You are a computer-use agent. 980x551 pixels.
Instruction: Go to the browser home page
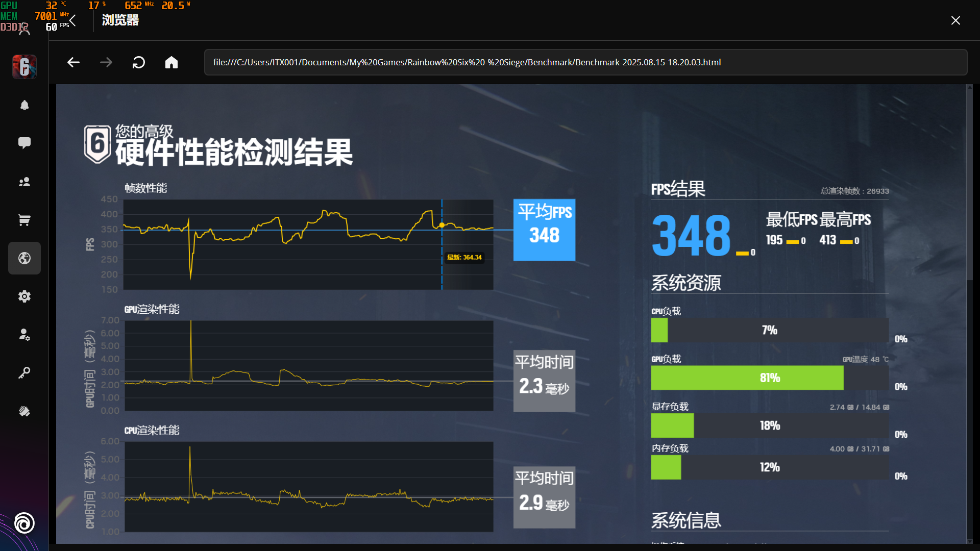pos(171,62)
